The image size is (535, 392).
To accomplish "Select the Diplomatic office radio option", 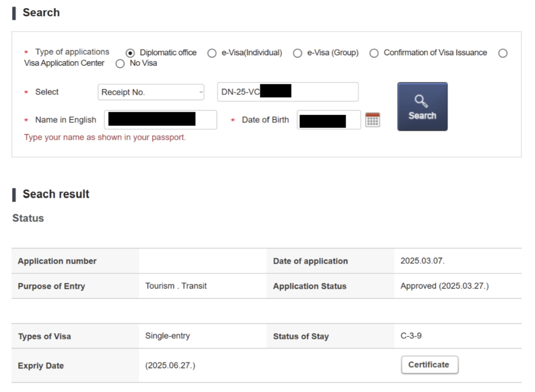I will [x=131, y=53].
